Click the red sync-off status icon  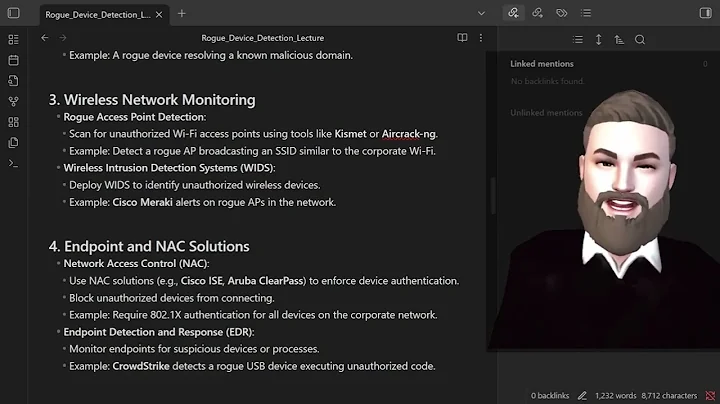point(710,395)
